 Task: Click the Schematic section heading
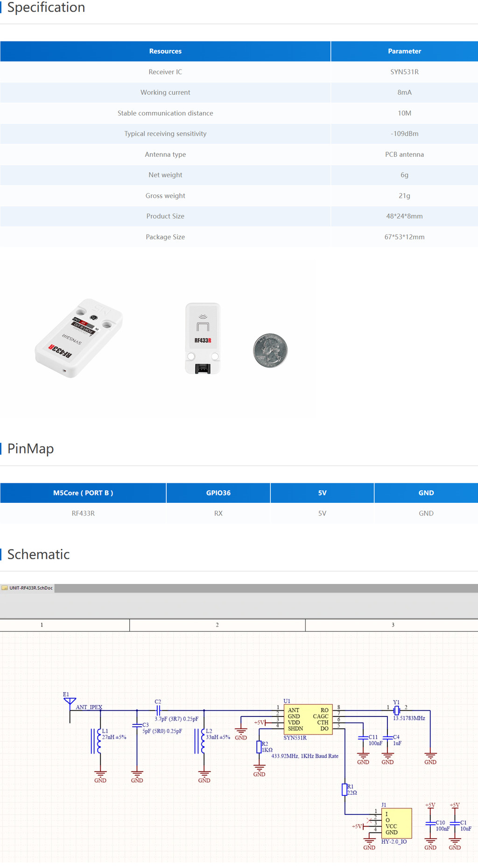pos(39,554)
